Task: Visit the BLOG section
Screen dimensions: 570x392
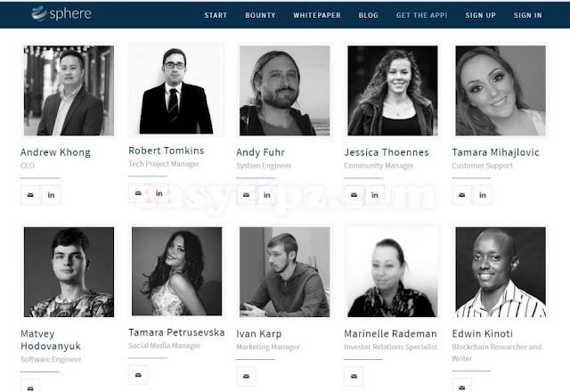Action: pos(368,15)
